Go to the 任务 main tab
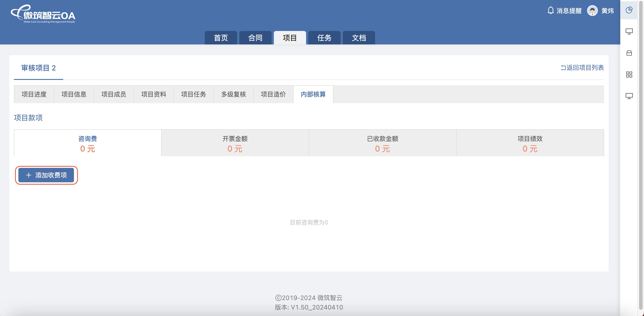This screenshot has width=644, height=316. click(324, 38)
